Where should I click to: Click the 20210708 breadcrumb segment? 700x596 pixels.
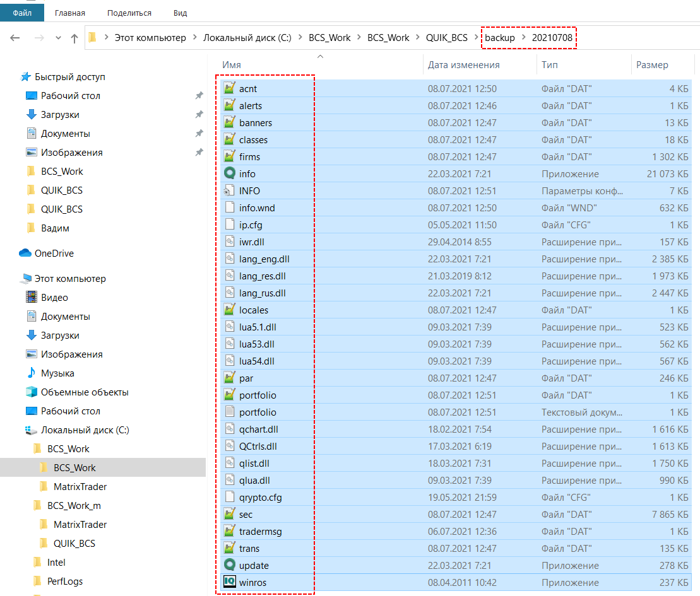(552, 38)
